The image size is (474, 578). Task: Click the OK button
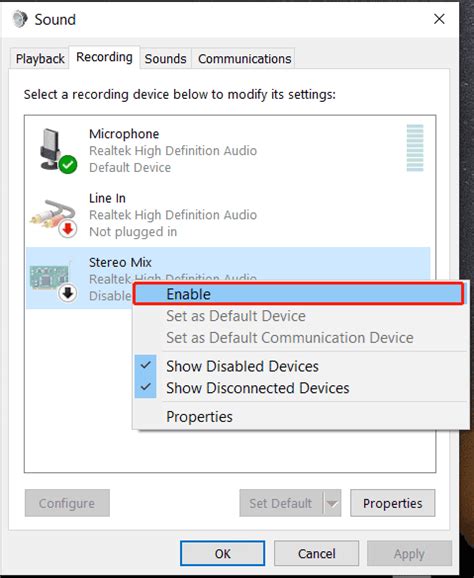[222, 553]
